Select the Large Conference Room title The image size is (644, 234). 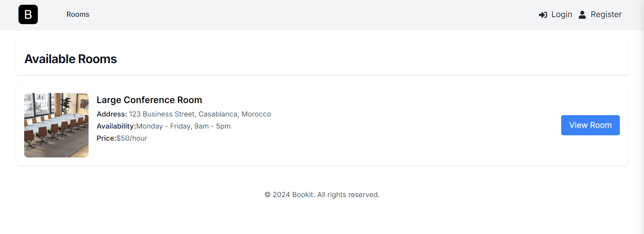click(x=149, y=100)
